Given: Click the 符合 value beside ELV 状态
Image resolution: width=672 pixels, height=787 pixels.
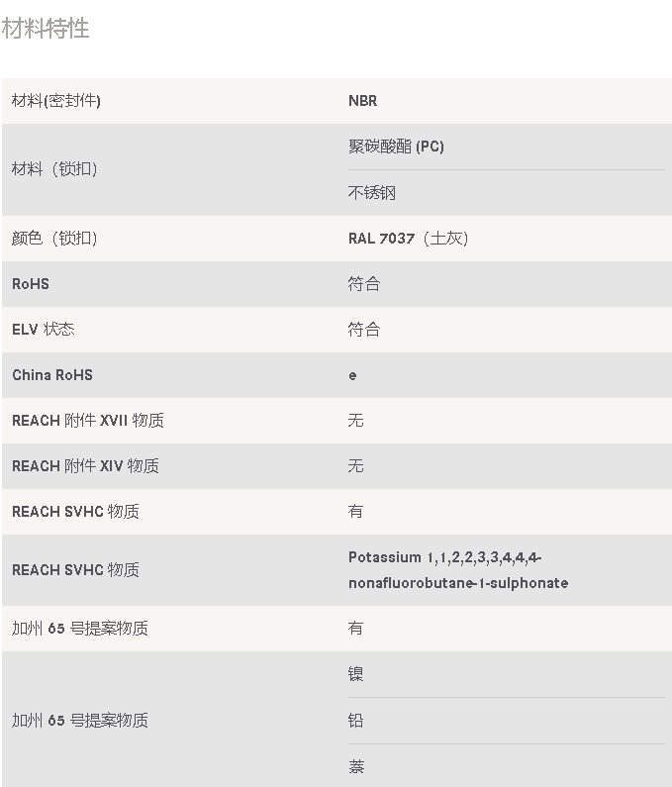Looking at the screenshot, I should tap(363, 330).
